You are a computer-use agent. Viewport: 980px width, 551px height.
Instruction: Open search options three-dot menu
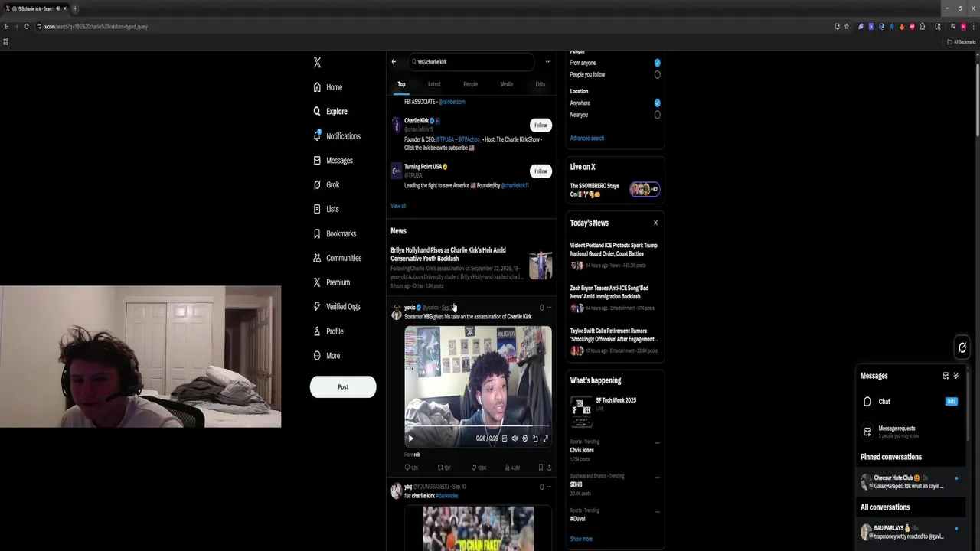548,62
